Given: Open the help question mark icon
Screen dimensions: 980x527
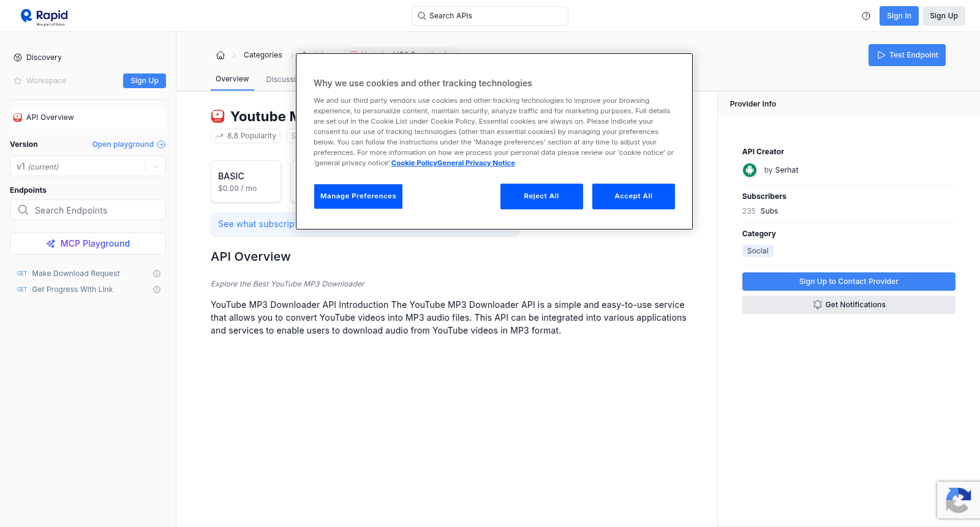Looking at the screenshot, I should click(x=866, y=16).
